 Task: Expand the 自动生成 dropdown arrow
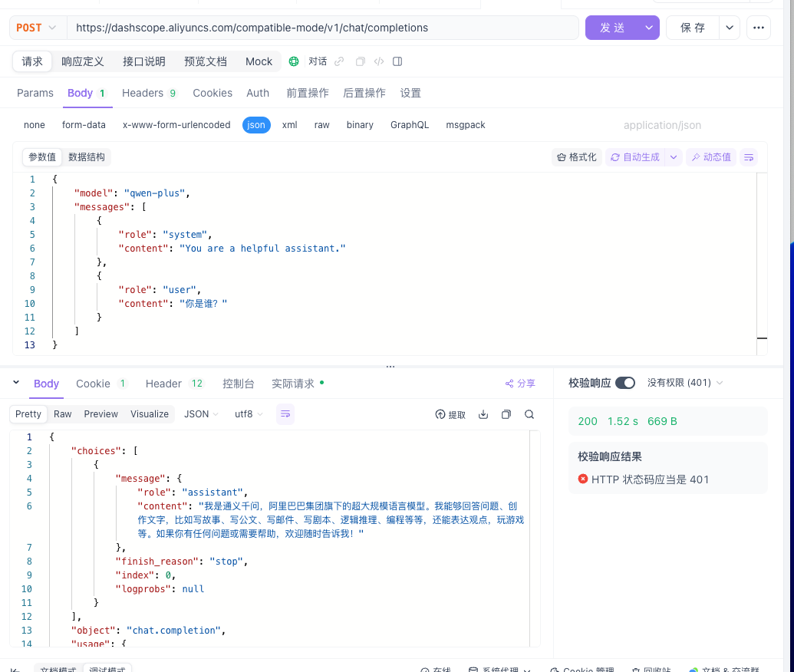[x=674, y=157]
